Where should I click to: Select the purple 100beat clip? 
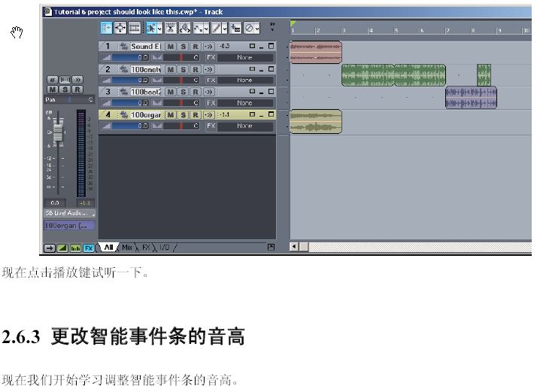click(x=472, y=98)
